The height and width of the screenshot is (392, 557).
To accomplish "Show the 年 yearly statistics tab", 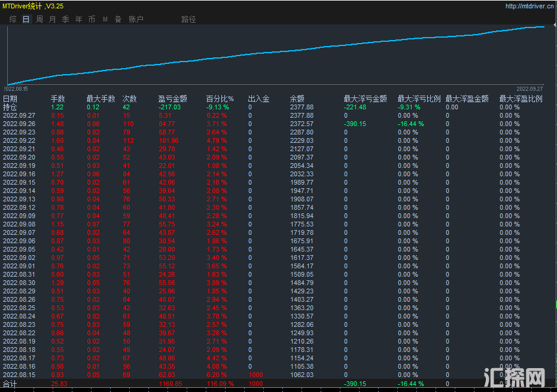I will 79,19.
